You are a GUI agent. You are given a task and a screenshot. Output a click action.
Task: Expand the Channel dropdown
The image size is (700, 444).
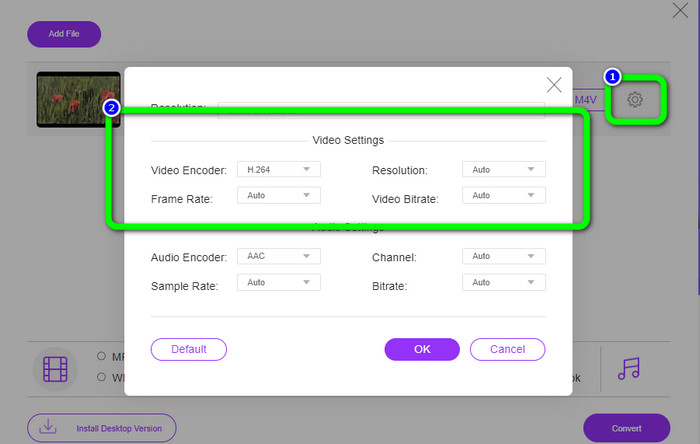pyautogui.click(x=504, y=256)
